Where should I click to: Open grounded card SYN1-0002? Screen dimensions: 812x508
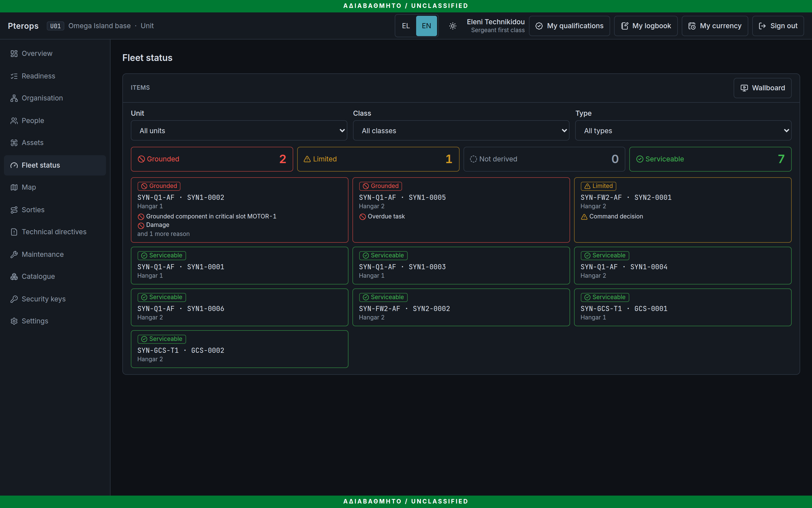pos(240,210)
